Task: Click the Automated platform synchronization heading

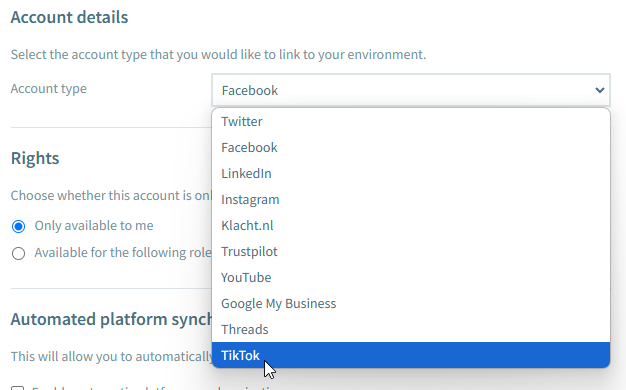Action: tap(111, 319)
